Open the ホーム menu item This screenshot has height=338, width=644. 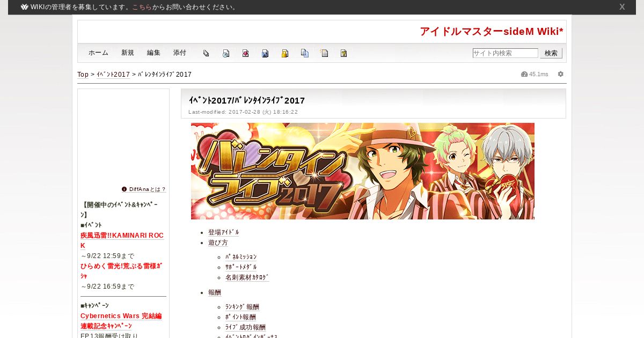[x=98, y=53]
